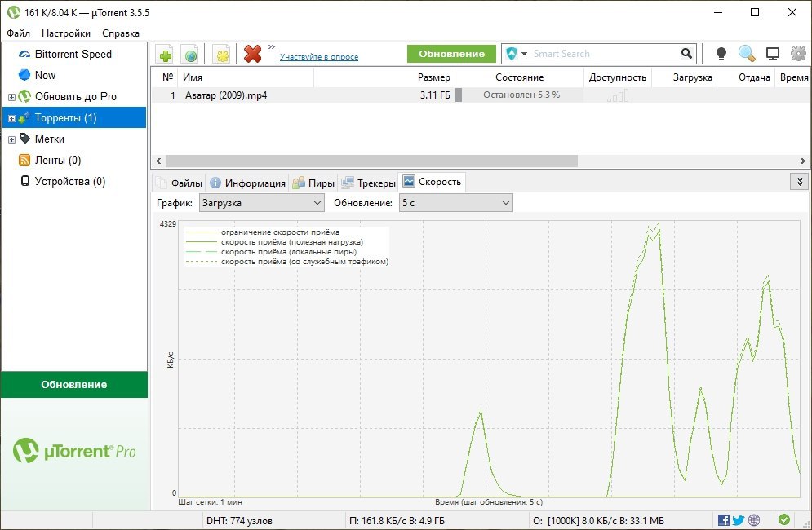This screenshot has height=530, width=812.
Task: Open the search provider shield dropdown
Action: coord(517,54)
